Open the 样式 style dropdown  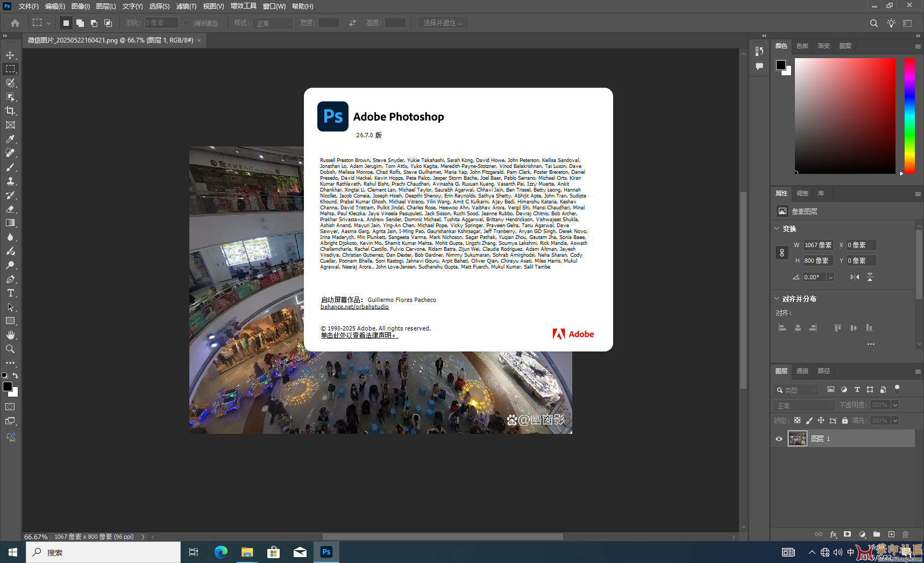click(x=273, y=23)
